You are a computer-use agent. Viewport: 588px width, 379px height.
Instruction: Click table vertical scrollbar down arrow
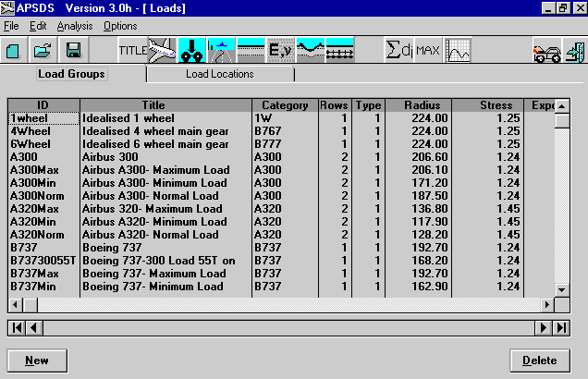561,289
